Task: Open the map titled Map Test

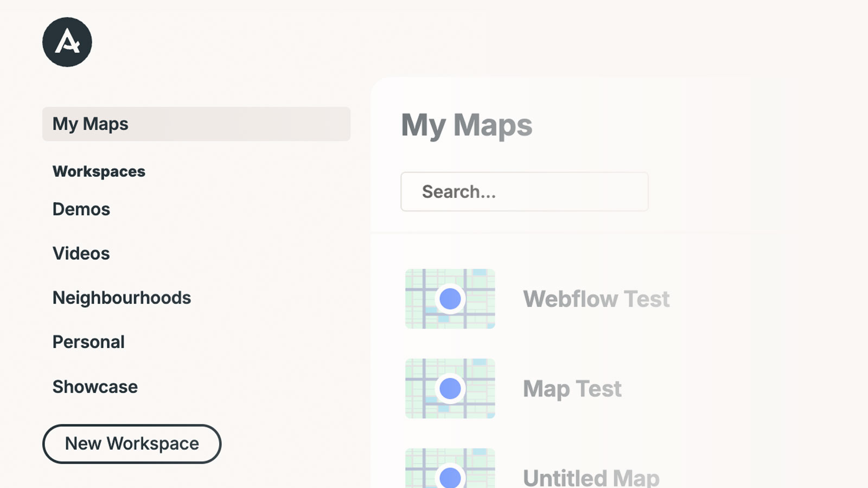Action: point(571,389)
